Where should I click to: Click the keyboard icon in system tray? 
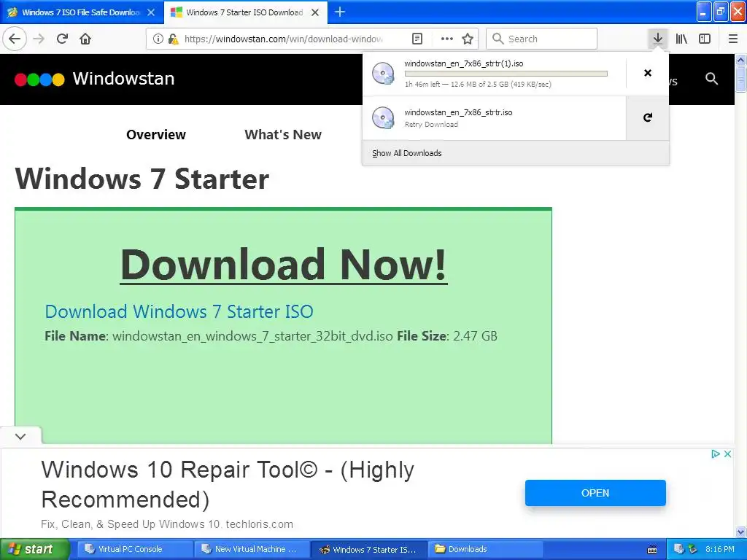(652, 550)
